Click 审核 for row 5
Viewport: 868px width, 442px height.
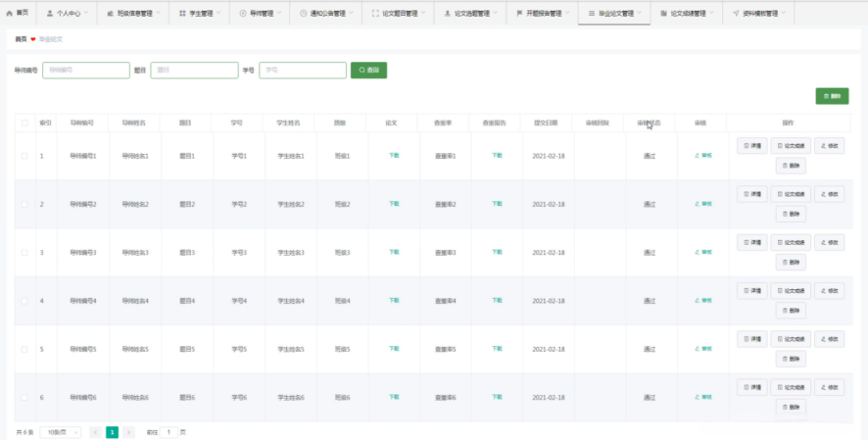[703, 349]
